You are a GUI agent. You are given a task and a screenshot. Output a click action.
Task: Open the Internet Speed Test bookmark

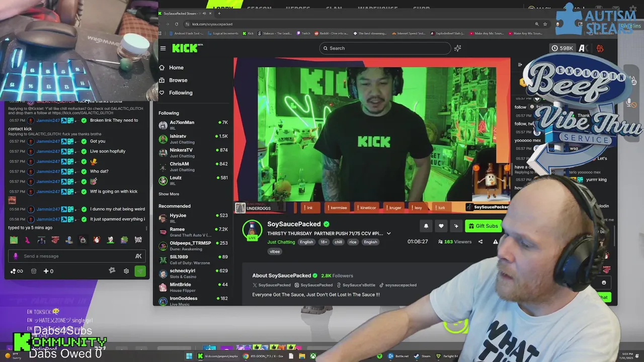point(409,33)
